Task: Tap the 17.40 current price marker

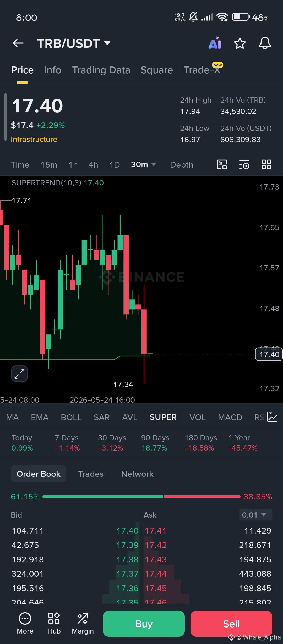Action: click(269, 354)
